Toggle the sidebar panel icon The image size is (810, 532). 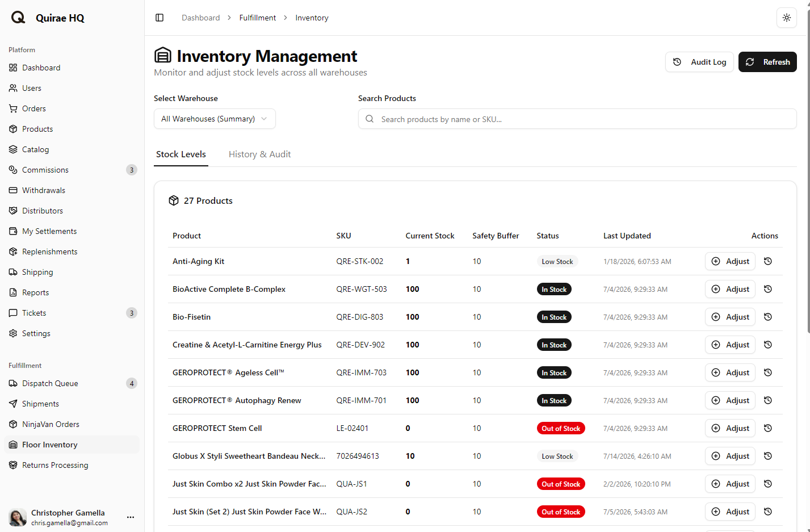pyautogui.click(x=160, y=18)
